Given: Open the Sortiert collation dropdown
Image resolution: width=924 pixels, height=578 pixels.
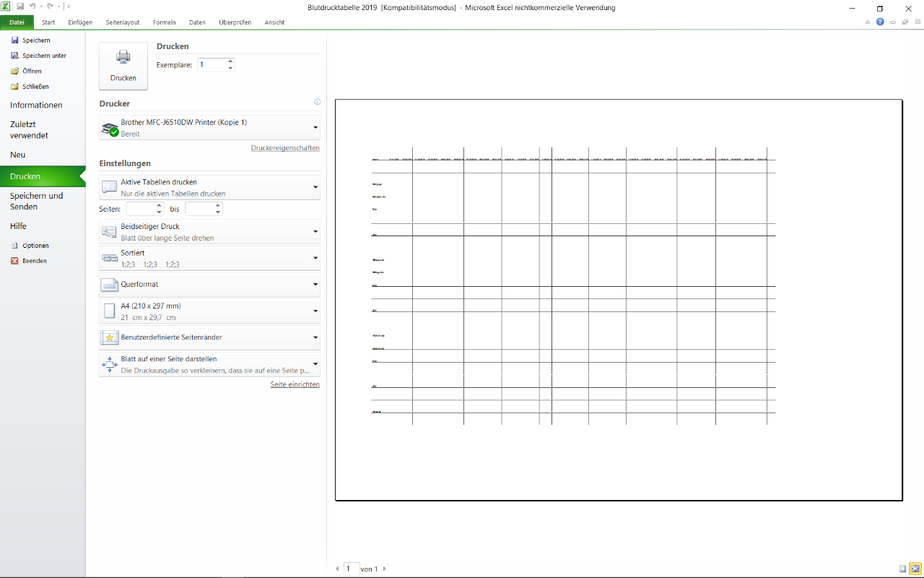Looking at the screenshot, I should coord(209,259).
